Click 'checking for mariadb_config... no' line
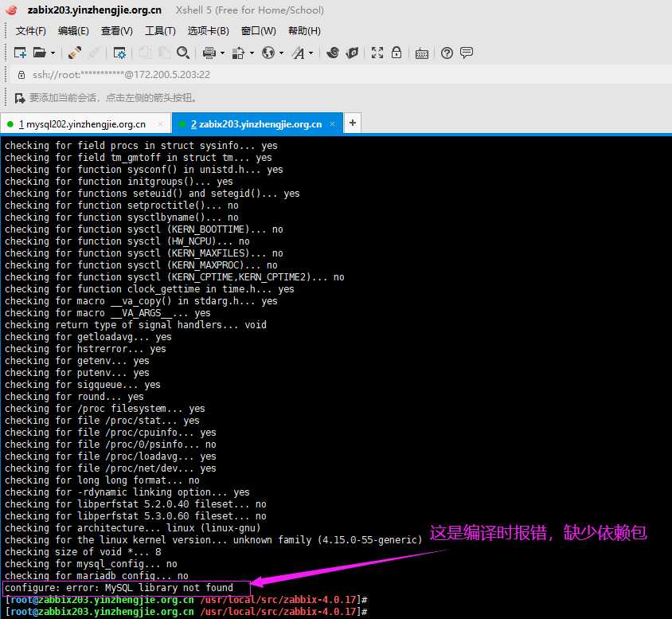 [96, 576]
